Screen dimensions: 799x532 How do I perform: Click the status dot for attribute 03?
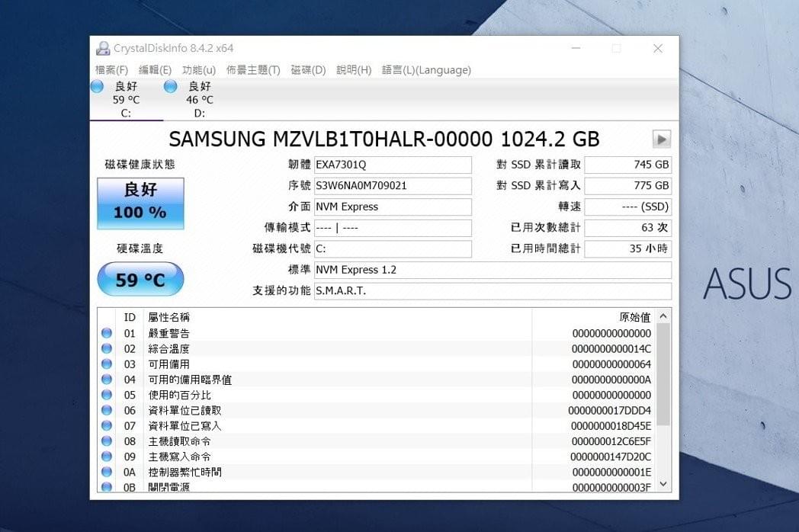(107, 364)
